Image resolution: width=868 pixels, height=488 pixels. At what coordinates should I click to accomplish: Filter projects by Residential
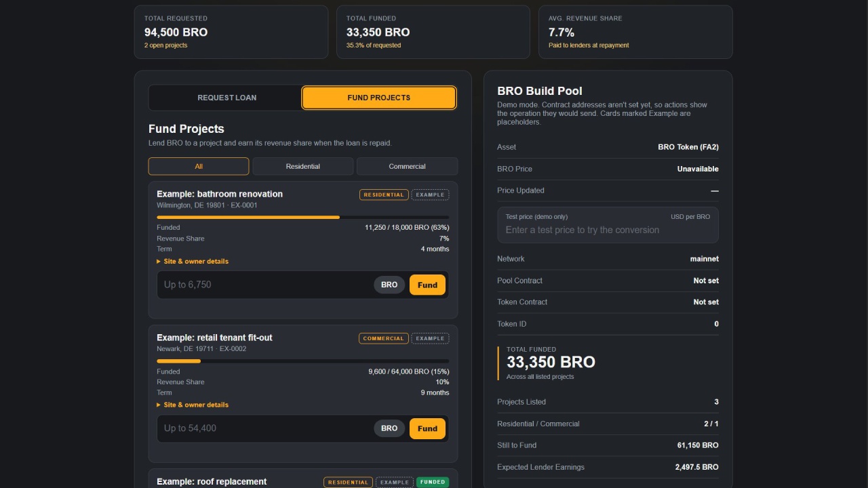(x=303, y=166)
